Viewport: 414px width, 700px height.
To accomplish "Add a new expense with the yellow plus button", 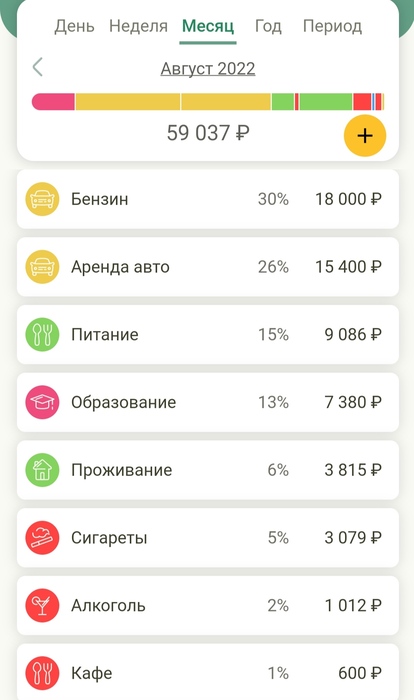I will pos(365,136).
